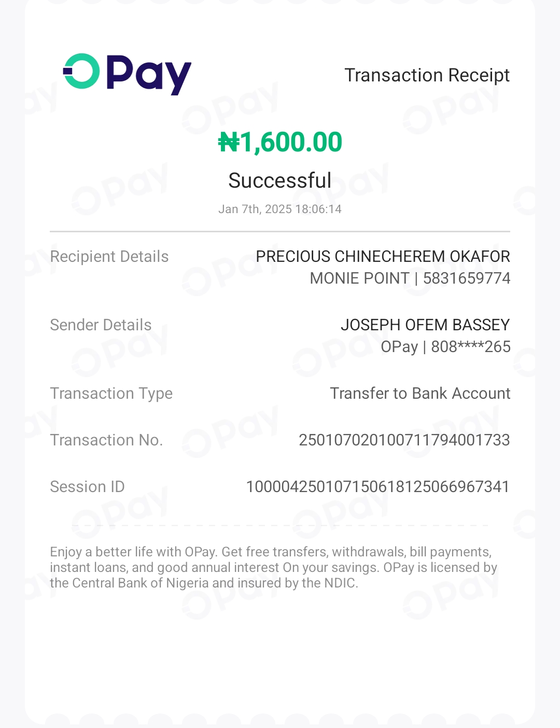Click the Session ID label
Image resolution: width=560 pixels, height=728 pixels.
point(87,487)
